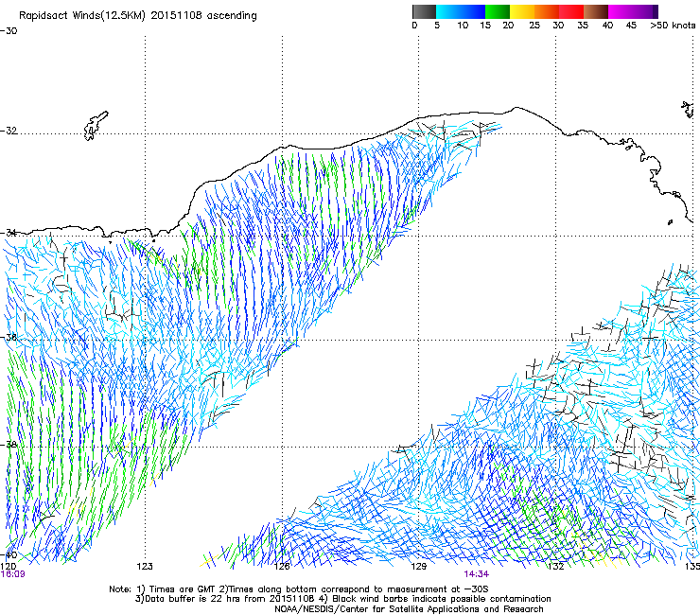
Task: Click the cyan-blue 5-15 knots legend segment
Action: (x=461, y=11)
